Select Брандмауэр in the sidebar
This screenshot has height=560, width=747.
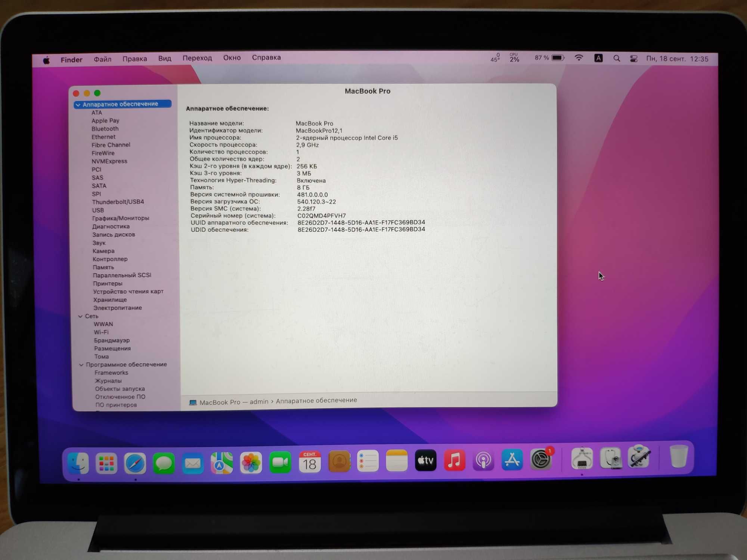click(112, 340)
